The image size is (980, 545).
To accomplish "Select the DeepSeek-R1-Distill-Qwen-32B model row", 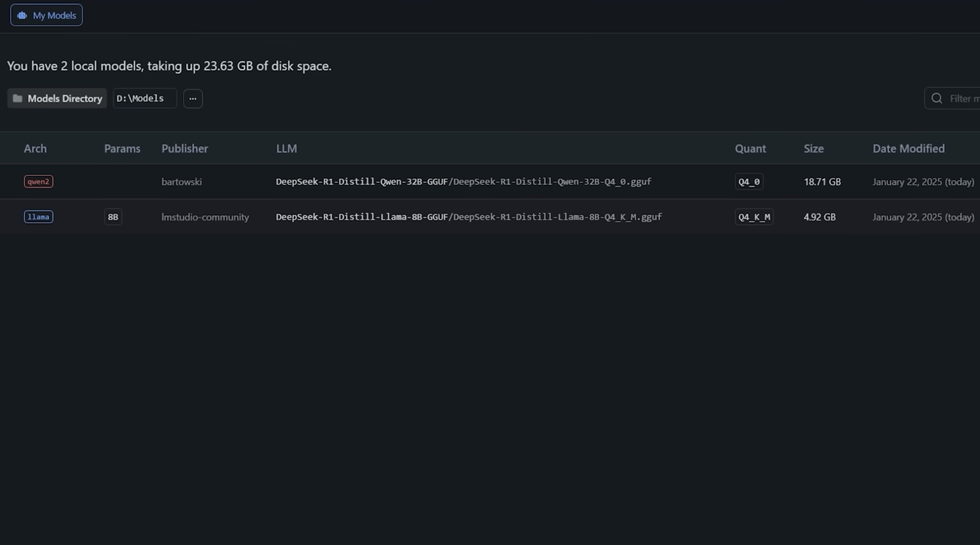I will [x=490, y=181].
